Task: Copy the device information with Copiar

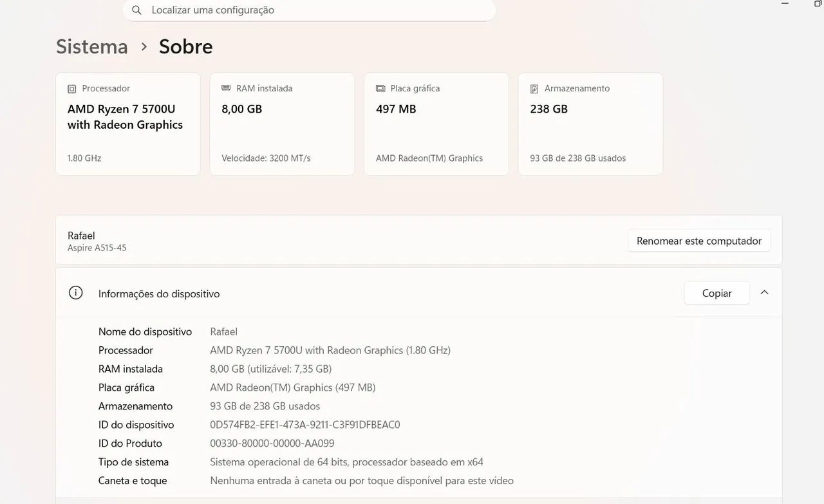Action: coord(717,293)
